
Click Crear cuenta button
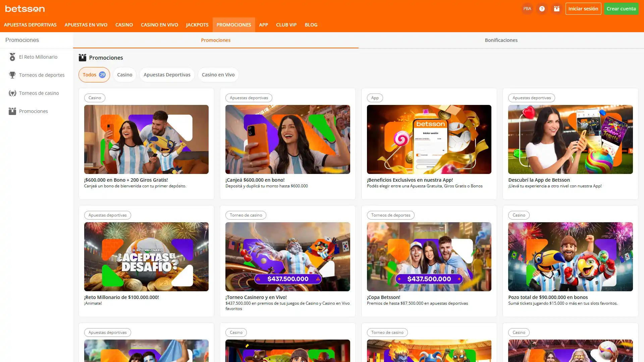click(621, 9)
